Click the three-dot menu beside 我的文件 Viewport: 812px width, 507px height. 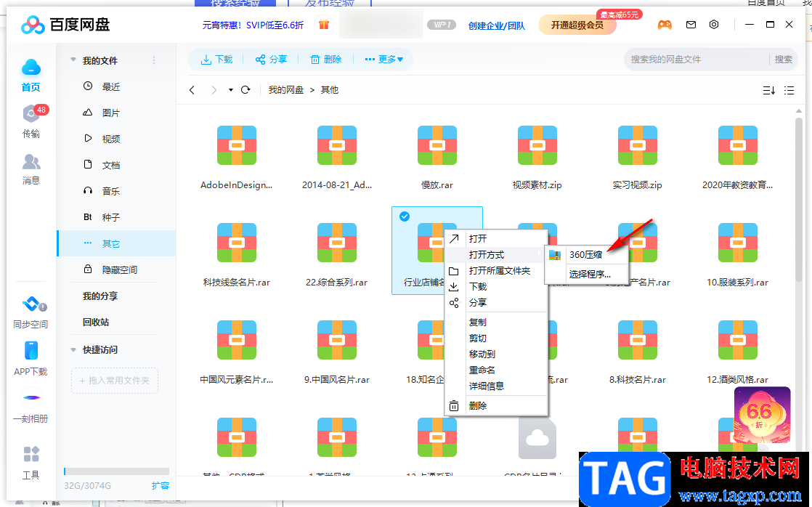coord(154,60)
